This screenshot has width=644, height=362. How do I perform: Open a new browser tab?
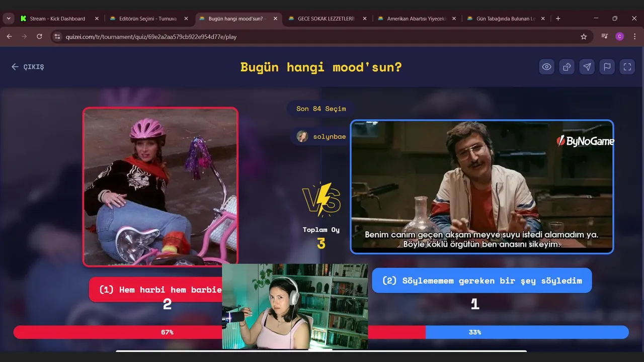point(558,19)
